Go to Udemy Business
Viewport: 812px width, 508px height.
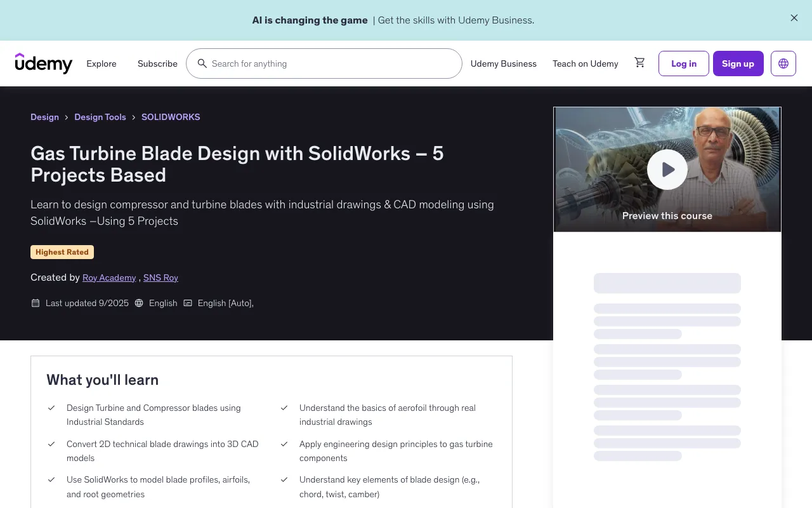[x=503, y=63]
